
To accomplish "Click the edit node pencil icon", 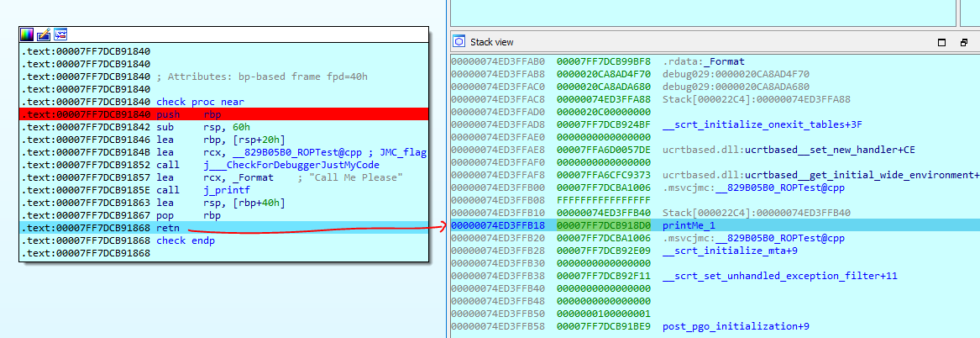I will (44, 34).
